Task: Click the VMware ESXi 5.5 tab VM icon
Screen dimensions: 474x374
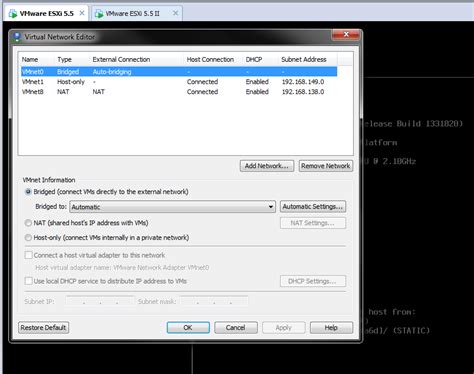Action: tap(13, 14)
